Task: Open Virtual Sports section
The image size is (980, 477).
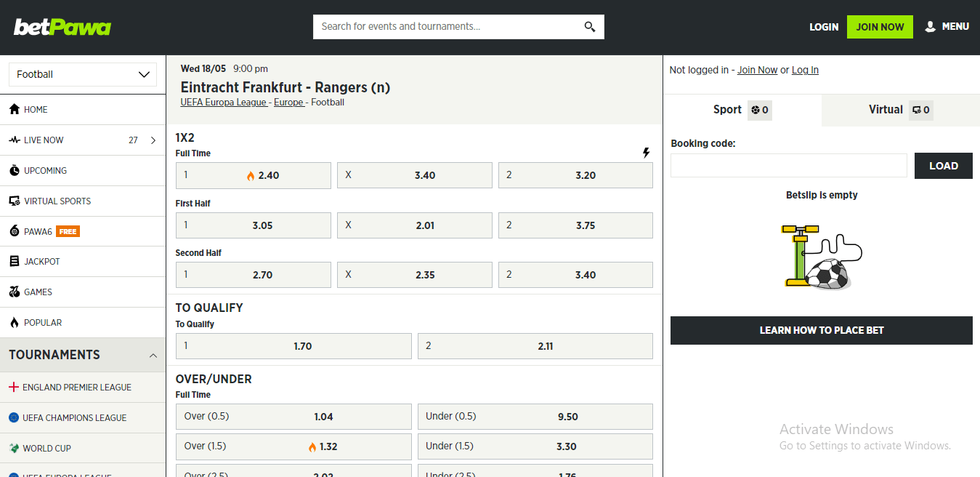Action: (x=83, y=201)
